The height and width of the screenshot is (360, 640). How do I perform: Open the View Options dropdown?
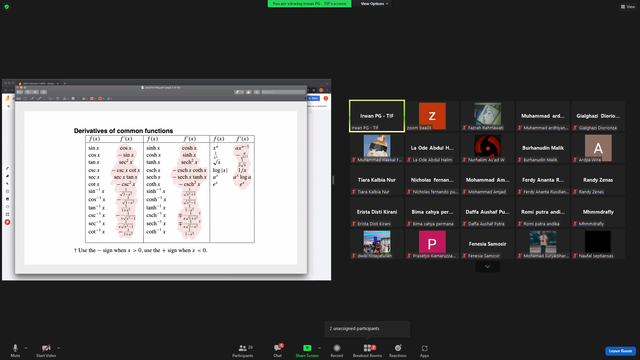pyautogui.click(x=374, y=4)
